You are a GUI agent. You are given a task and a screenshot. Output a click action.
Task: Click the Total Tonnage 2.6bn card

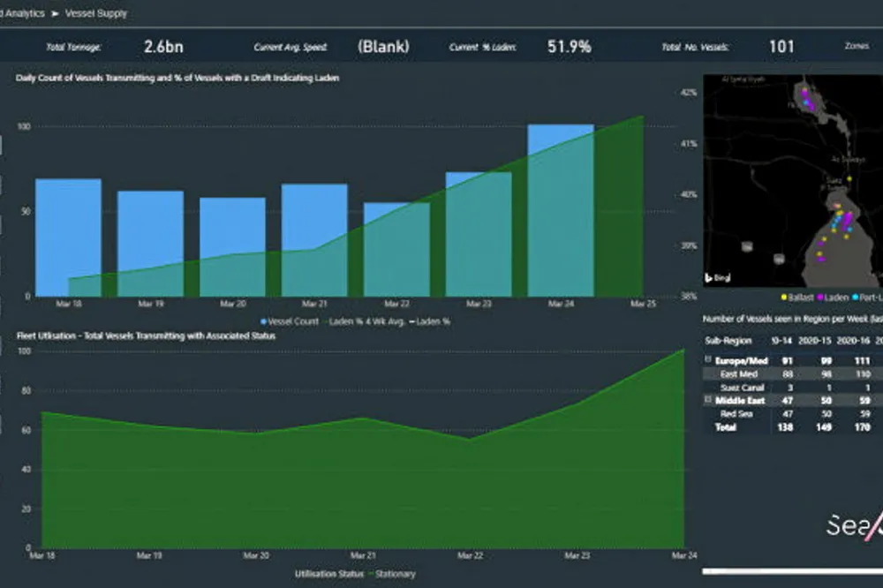[x=162, y=47]
